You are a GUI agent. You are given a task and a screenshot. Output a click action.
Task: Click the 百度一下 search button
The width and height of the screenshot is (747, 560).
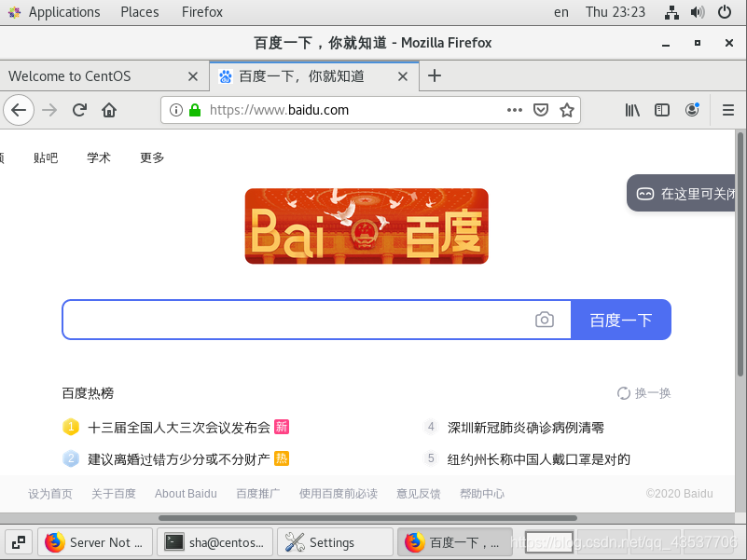pos(620,319)
